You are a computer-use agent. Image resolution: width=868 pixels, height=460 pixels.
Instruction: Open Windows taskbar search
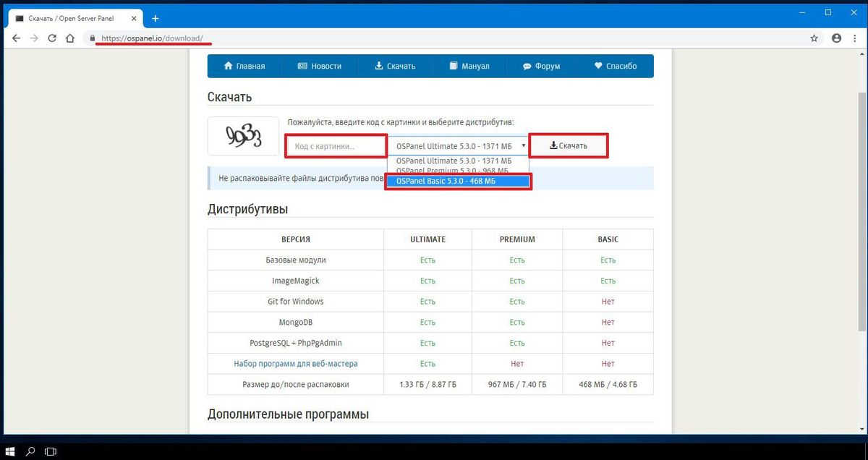[31, 451]
